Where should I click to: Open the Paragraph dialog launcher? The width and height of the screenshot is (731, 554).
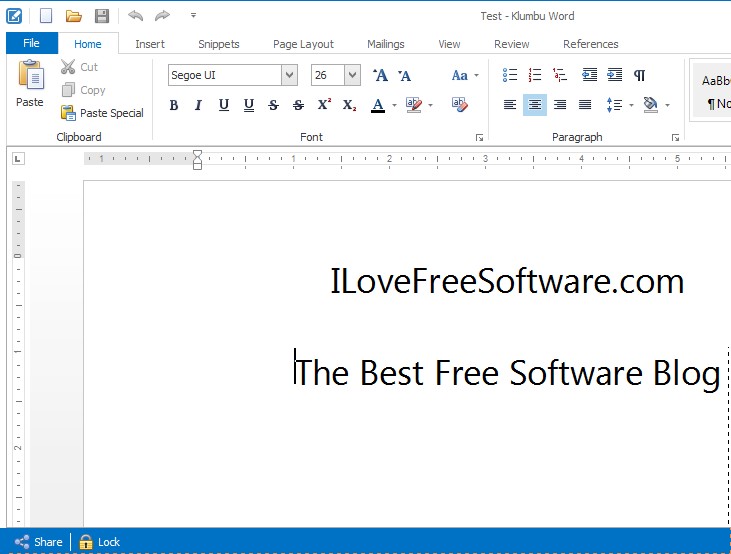(x=675, y=138)
